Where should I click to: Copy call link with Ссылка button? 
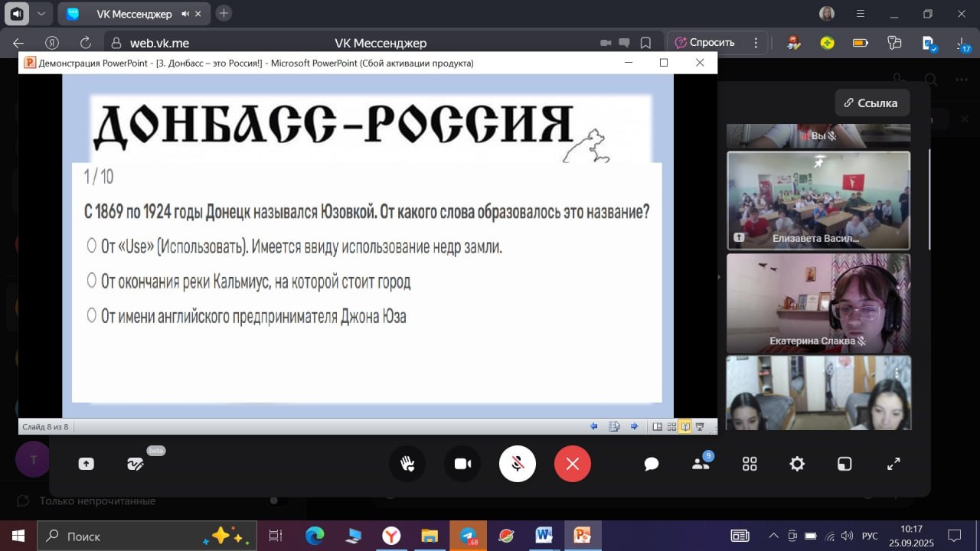[872, 103]
